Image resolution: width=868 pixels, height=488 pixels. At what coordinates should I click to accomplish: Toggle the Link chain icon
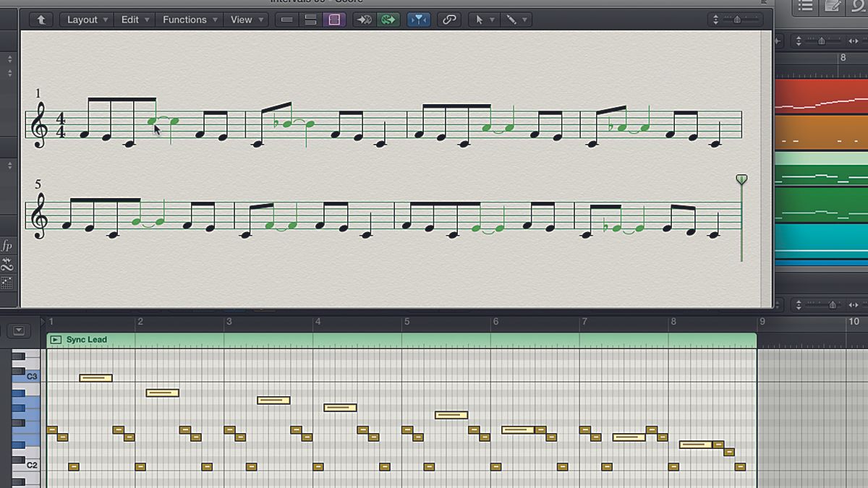(449, 20)
